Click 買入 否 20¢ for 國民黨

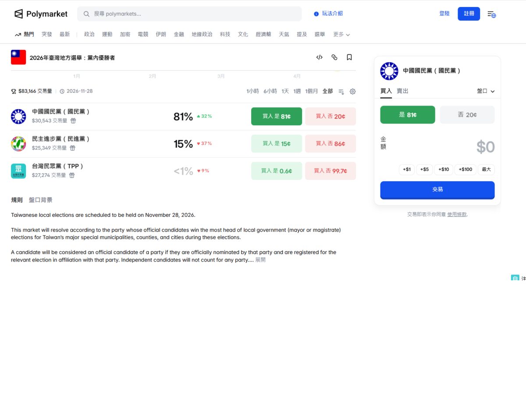click(331, 116)
